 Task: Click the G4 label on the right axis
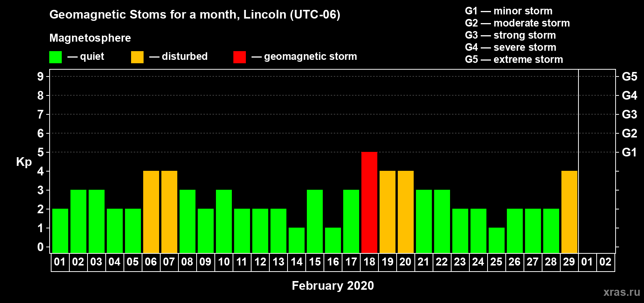coord(629,95)
